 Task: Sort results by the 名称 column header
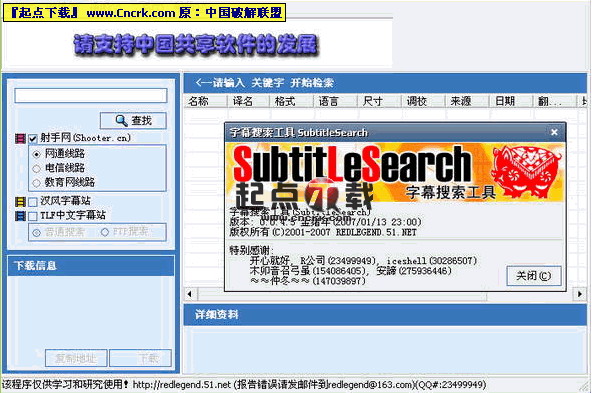(x=205, y=101)
